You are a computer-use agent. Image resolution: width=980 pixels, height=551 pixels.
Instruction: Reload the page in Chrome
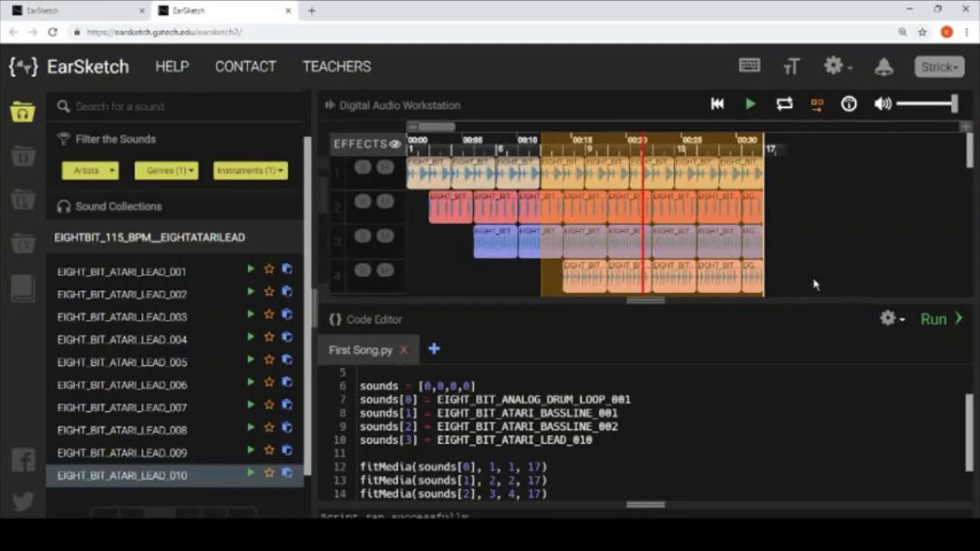[52, 32]
